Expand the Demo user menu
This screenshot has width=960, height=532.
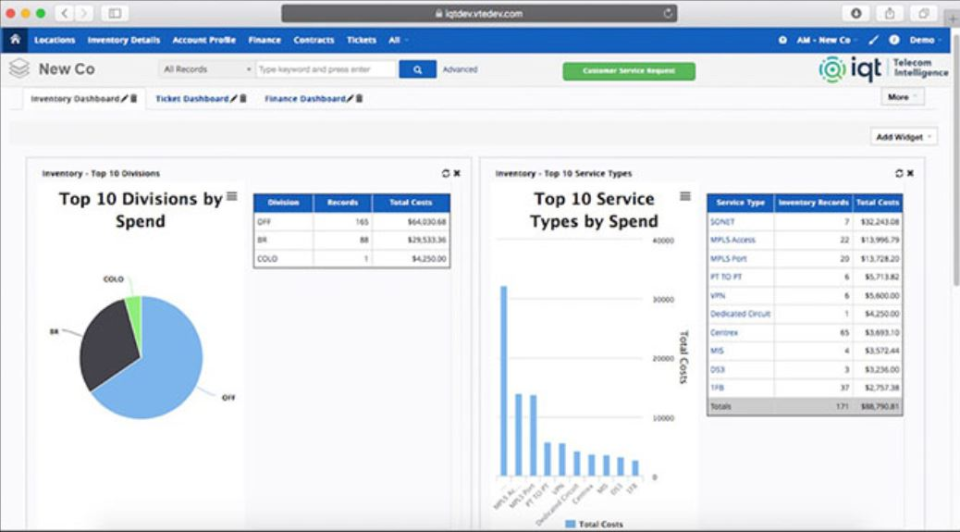[925, 40]
